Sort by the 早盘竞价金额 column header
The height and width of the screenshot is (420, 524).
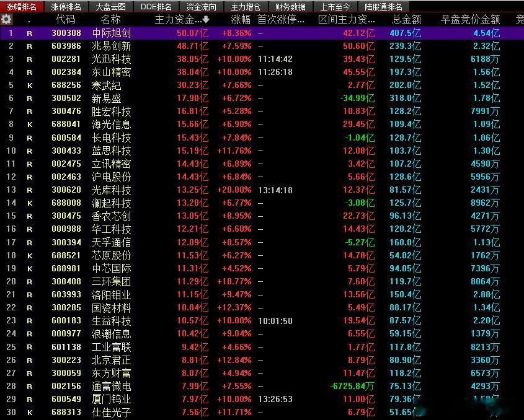point(471,19)
